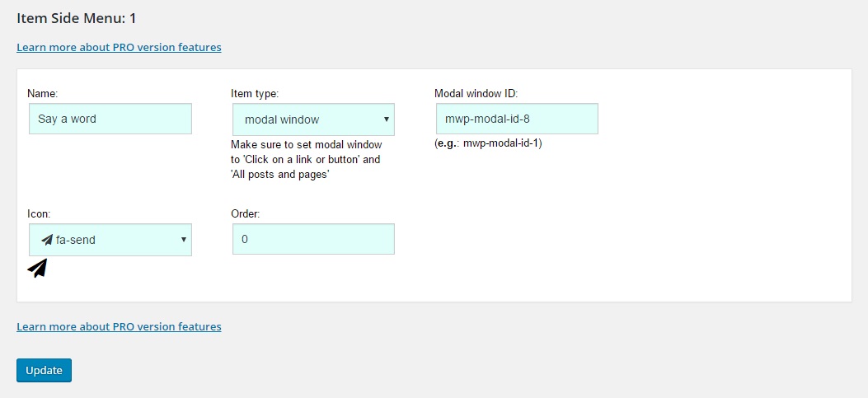Open the top PRO version features link
Image resolution: width=868 pixels, height=398 pixels.
coord(119,47)
